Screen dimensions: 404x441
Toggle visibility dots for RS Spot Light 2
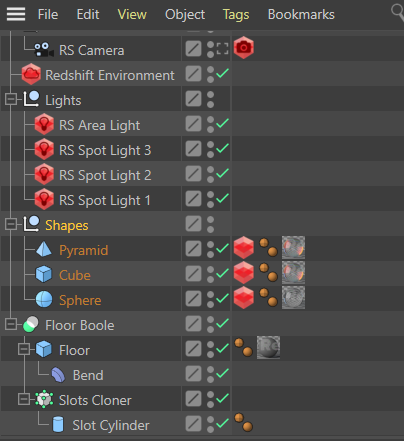(210, 174)
